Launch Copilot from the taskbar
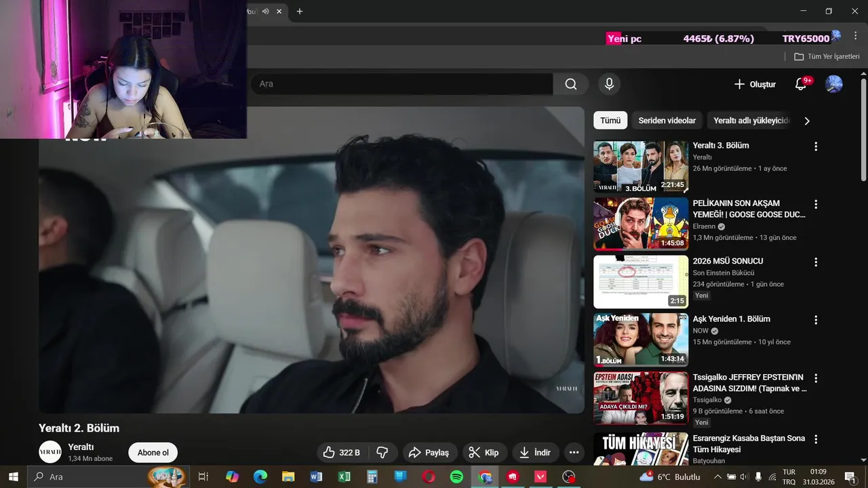868x488 pixels. coord(232,476)
